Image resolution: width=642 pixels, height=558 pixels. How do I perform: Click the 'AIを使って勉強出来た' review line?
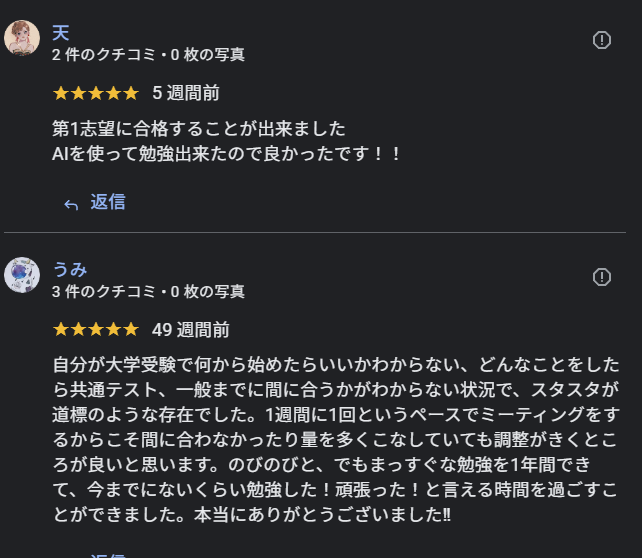tap(226, 154)
